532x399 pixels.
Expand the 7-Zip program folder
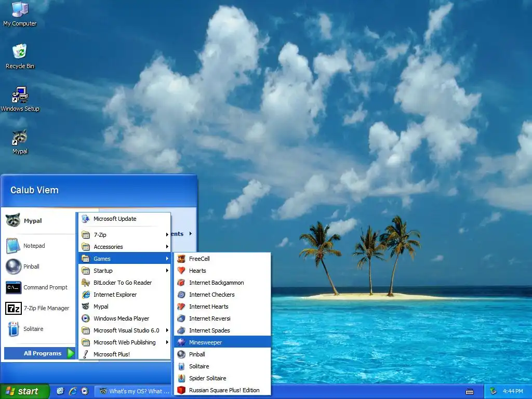pyautogui.click(x=125, y=235)
